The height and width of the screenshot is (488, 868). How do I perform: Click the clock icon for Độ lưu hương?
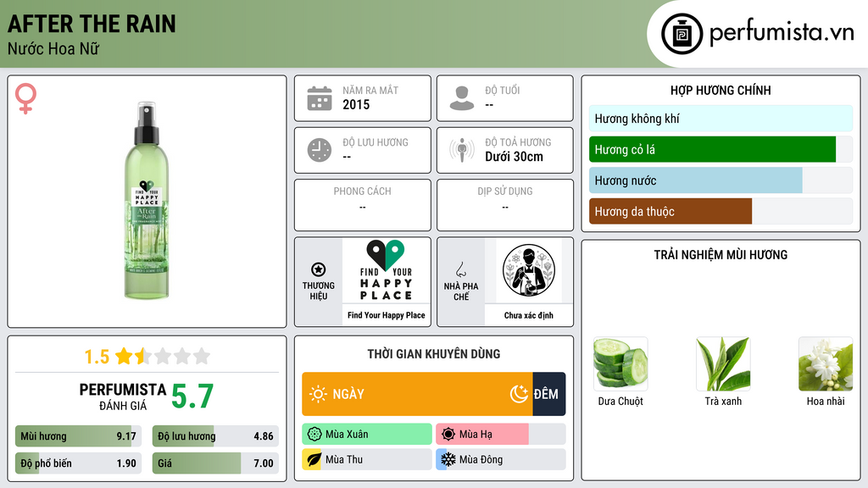pyautogui.click(x=320, y=150)
